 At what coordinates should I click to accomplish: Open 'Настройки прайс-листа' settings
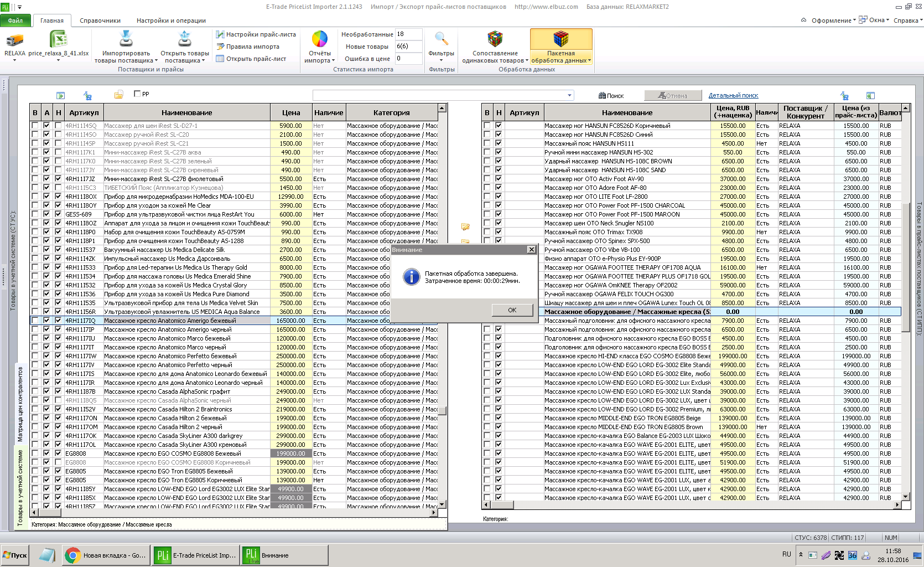(256, 34)
